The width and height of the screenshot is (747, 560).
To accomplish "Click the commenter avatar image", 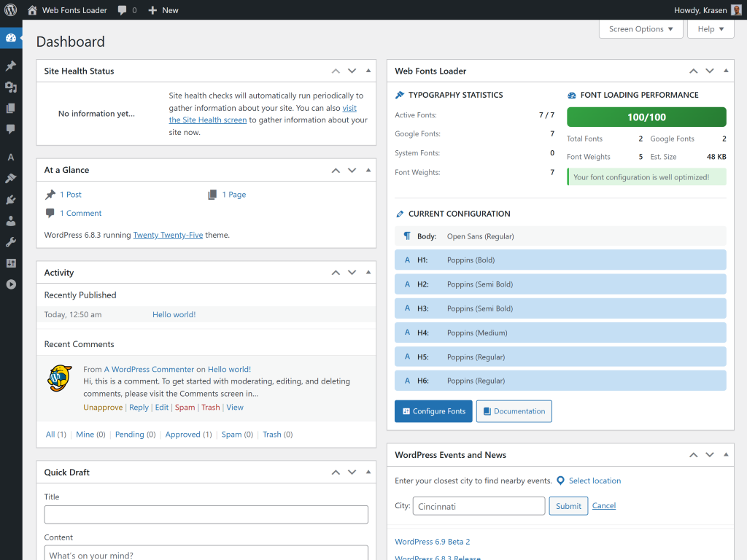I will pos(59,378).
